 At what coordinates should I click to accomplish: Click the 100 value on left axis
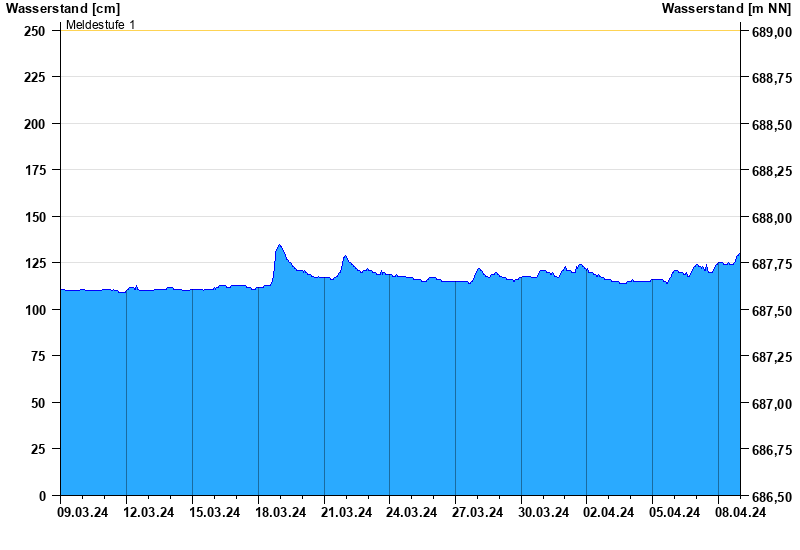pyautogui.click(x=35, y=310)
